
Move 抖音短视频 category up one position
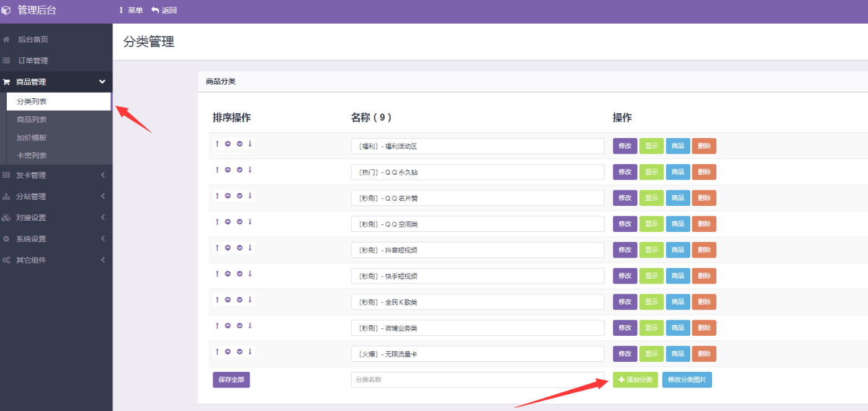coord(228,248)
